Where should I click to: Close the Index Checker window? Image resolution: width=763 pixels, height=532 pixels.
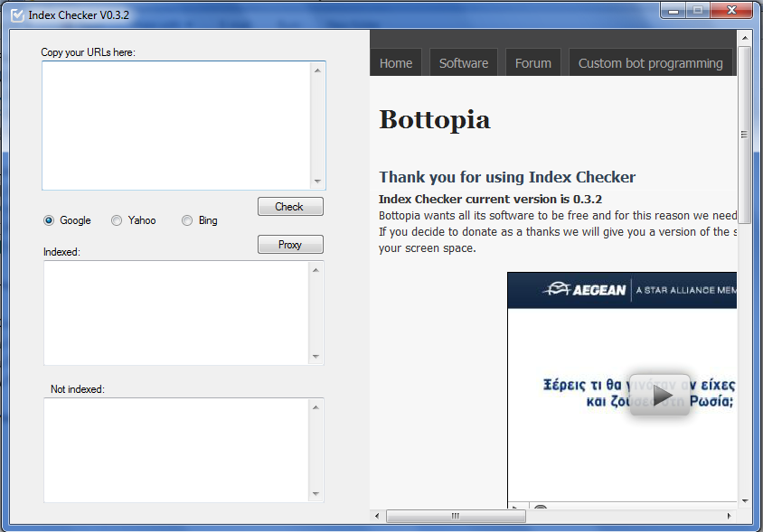click(x=731, y=11)
